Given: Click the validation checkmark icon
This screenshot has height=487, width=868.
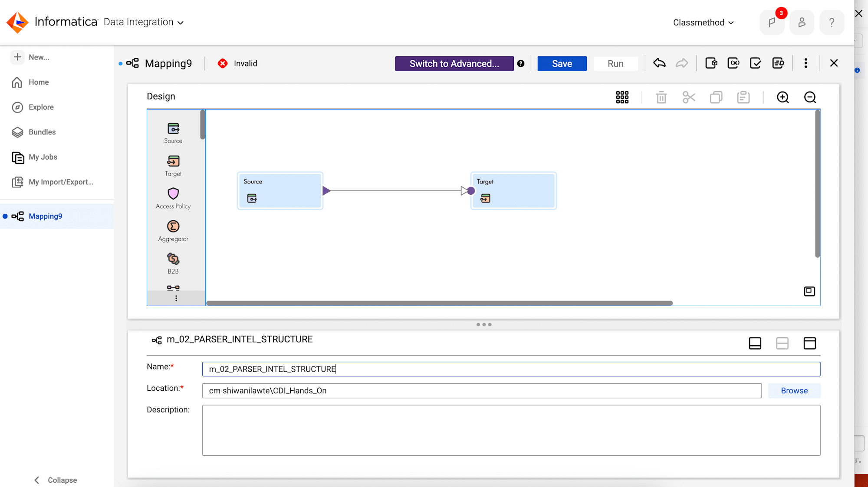Looking at the screenshot, I should tap(756, 63).
